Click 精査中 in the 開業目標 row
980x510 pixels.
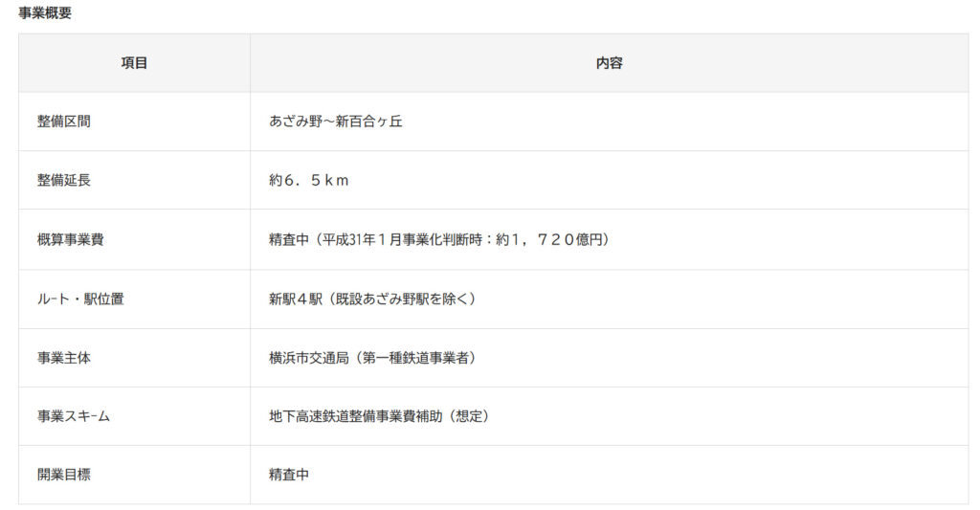[x=289, y=475]
